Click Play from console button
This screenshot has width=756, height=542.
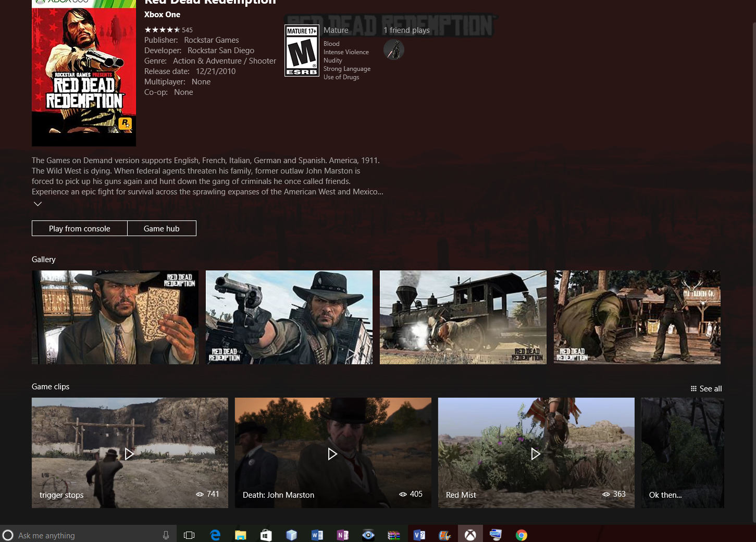80,228
